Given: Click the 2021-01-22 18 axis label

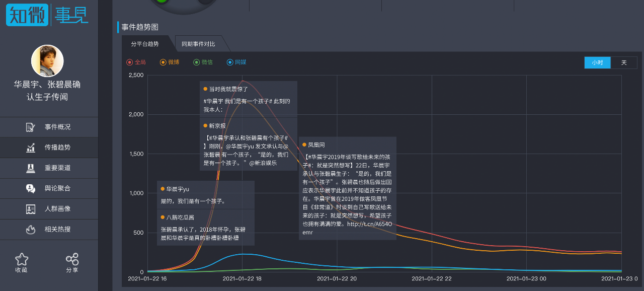Looking at the screenshot, I should pyautogui.click(x=242, y=278).
